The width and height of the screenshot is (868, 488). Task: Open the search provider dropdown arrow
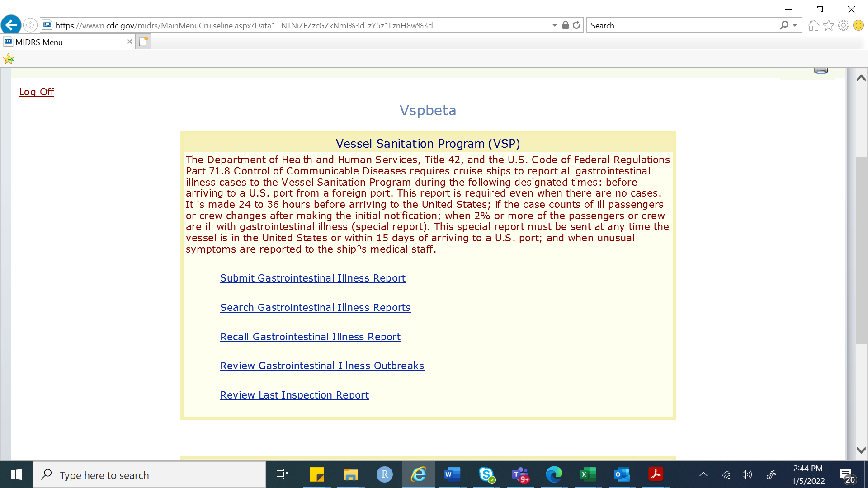pos(795,26)
